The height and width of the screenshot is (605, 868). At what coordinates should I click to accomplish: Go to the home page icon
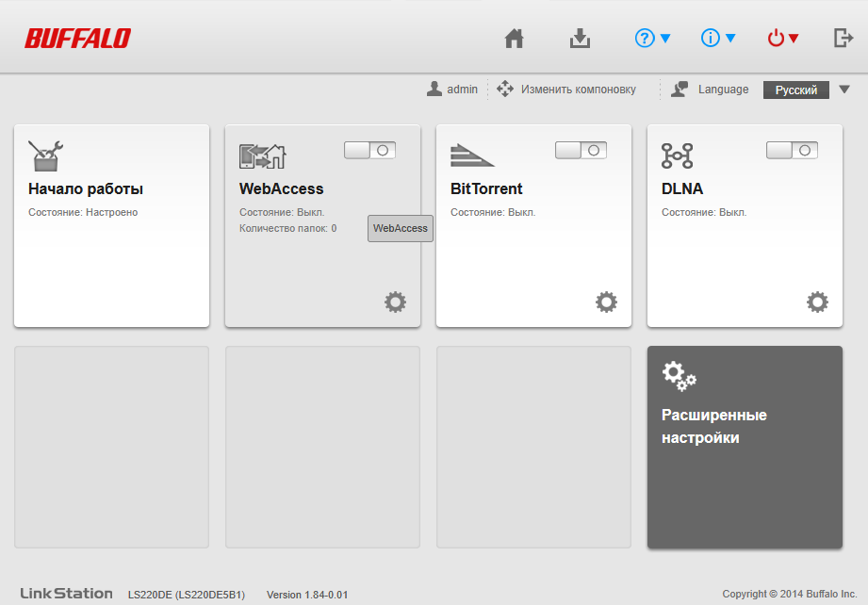[515, 39]
